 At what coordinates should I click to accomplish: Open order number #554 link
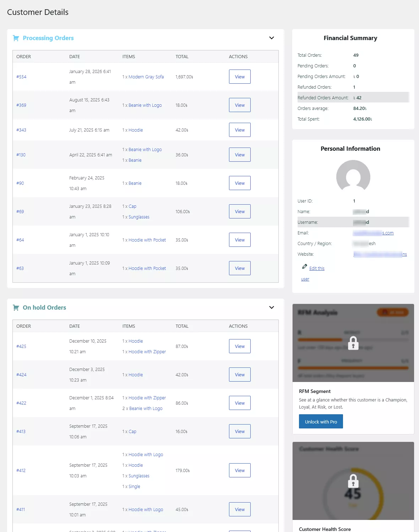(x=21, y=77)
